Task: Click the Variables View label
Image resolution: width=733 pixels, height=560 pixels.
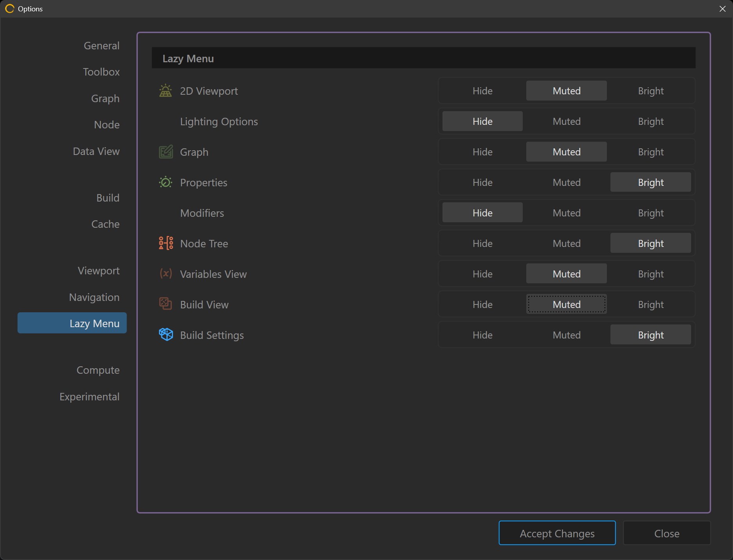Action: [213, 274]
